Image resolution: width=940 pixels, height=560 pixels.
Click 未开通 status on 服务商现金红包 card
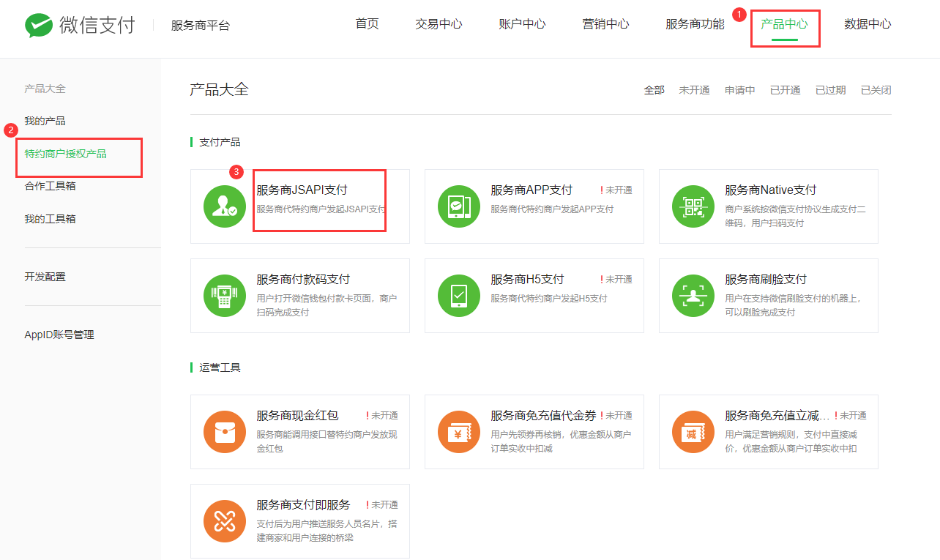(x=381, y=415)
